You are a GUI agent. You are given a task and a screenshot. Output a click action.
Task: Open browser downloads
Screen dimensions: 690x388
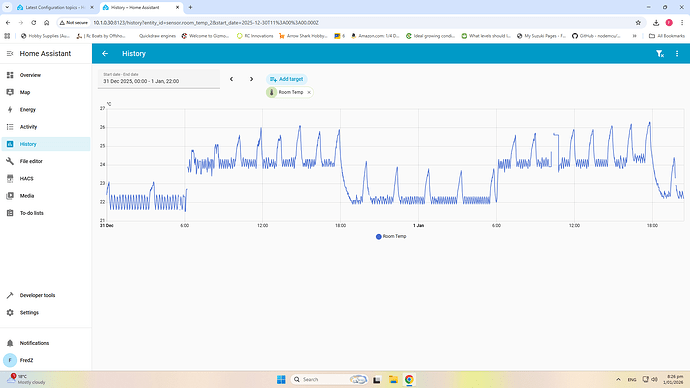click(656, 23)
